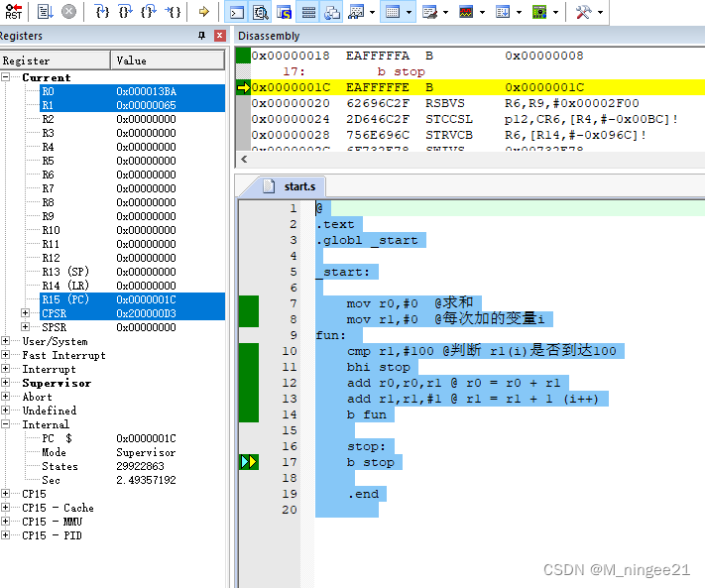The height and width of the screenshot is (588, 705).
Task: Expand the Watch windows dropdown arrow
Action: (x=372, y=12)
